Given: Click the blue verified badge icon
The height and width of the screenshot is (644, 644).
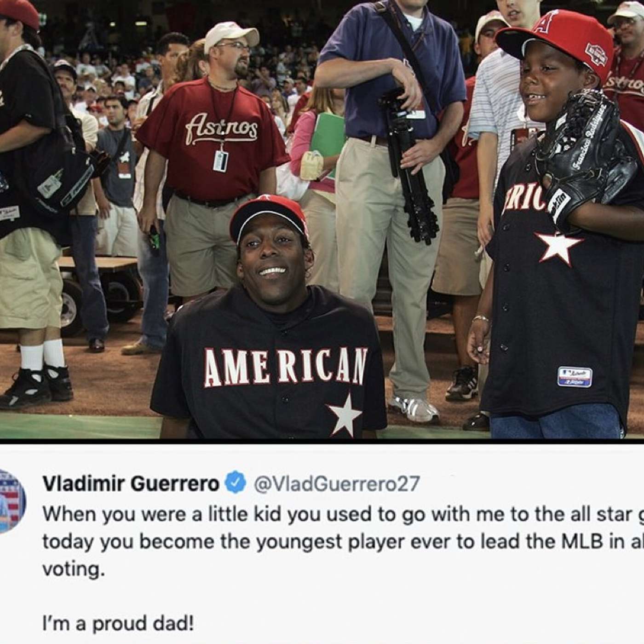Looking at the screenshot, I should tap(236, 483).
